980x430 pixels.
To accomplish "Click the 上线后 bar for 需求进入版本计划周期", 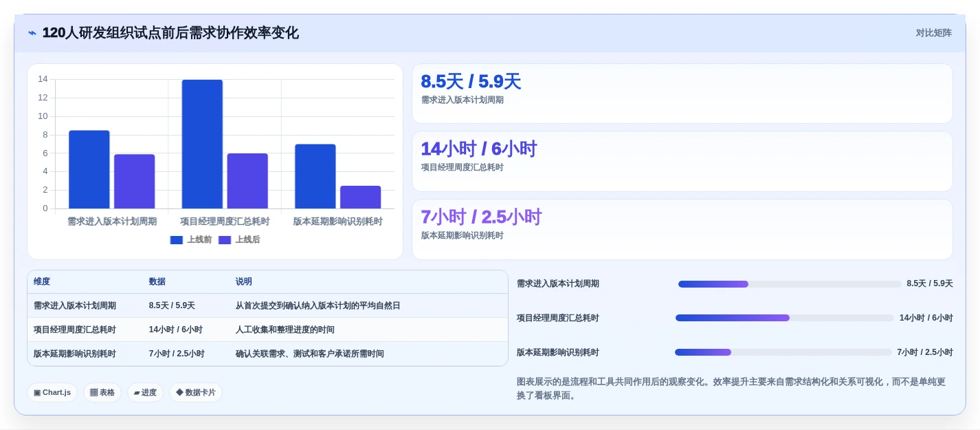I will click(x=134, y=182).
